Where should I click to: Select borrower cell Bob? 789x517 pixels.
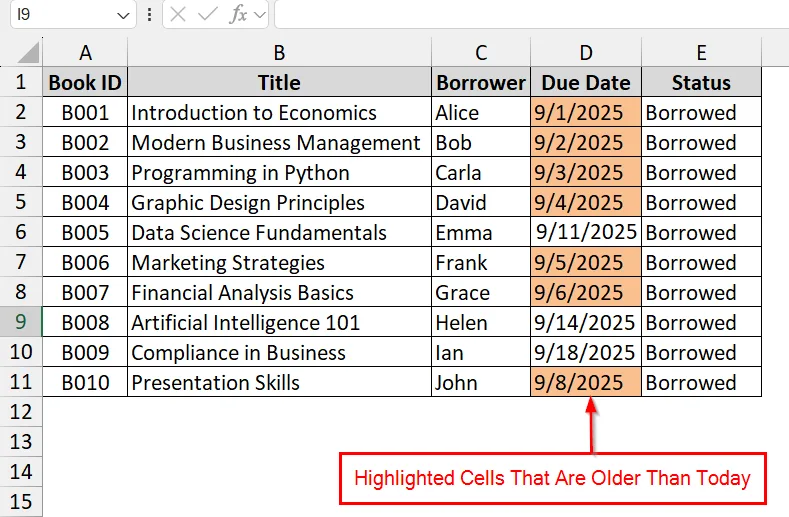pos(481,142)
